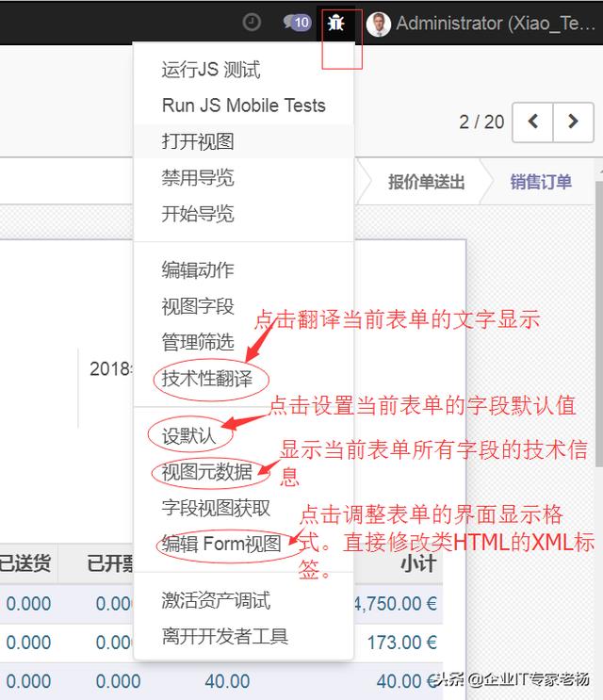Open conversations with 10 unread messages

[x=297, y=23]
